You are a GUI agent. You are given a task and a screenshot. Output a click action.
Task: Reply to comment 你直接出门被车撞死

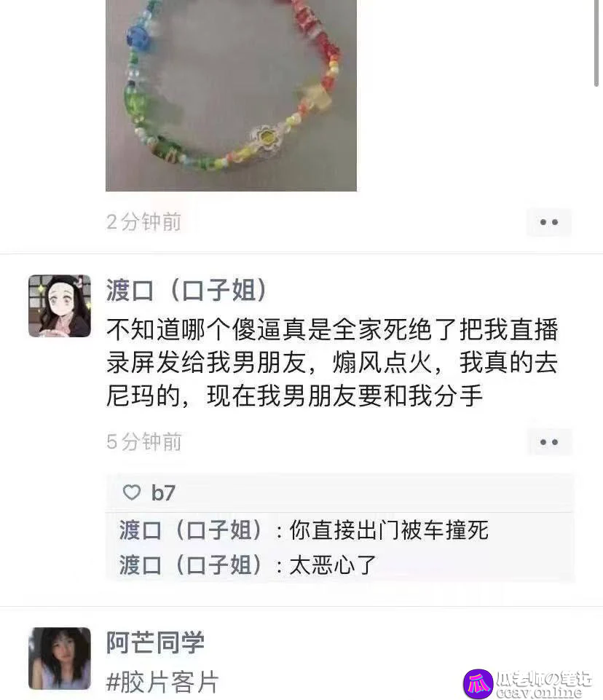coord(389,530)
